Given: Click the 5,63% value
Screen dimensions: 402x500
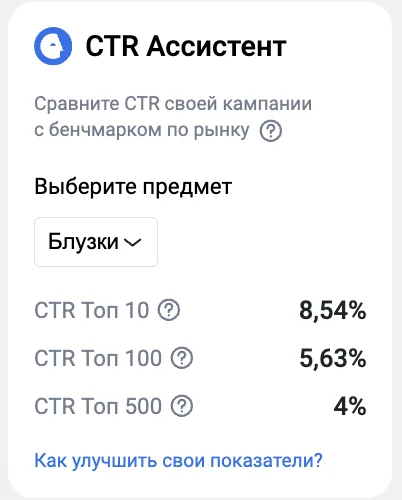Looking at the screenshot, I should point(333,358).
